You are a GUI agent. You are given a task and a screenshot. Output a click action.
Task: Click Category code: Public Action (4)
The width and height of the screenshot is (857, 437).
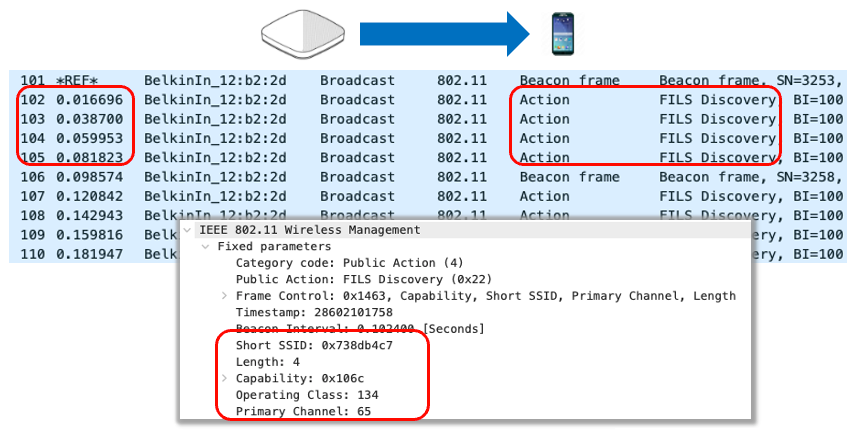[x=350, y=263]
